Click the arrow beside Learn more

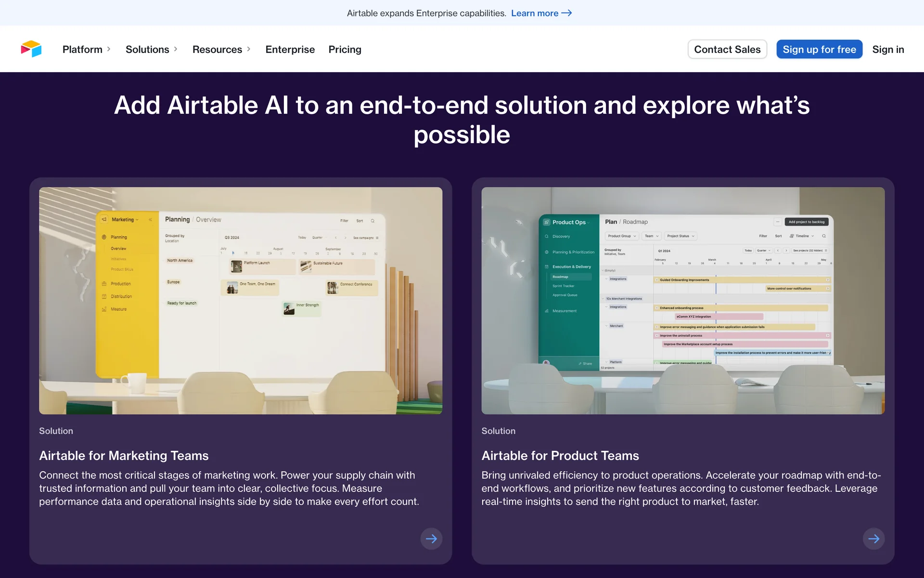point(567,13)
